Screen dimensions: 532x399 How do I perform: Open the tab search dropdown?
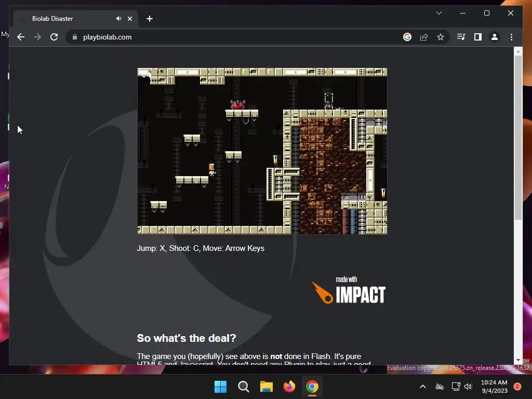pyautogui.click(x=438, y=13)
